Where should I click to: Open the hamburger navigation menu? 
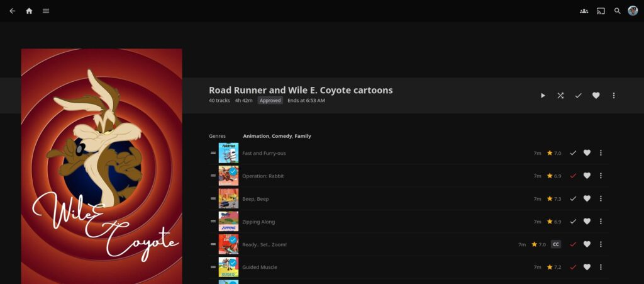click(46, 11)
